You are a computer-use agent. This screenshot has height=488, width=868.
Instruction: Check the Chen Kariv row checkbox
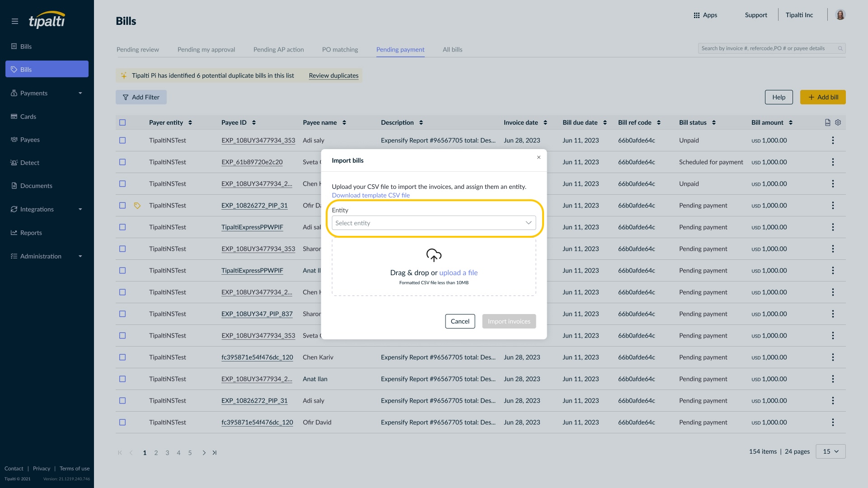pyautogui.click(x=122, y=357)
